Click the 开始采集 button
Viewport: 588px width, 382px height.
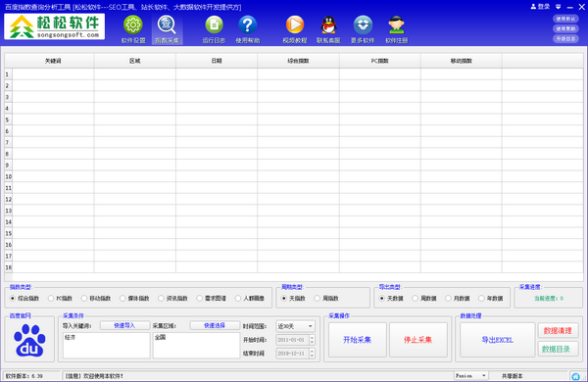[x=358, y=340]
